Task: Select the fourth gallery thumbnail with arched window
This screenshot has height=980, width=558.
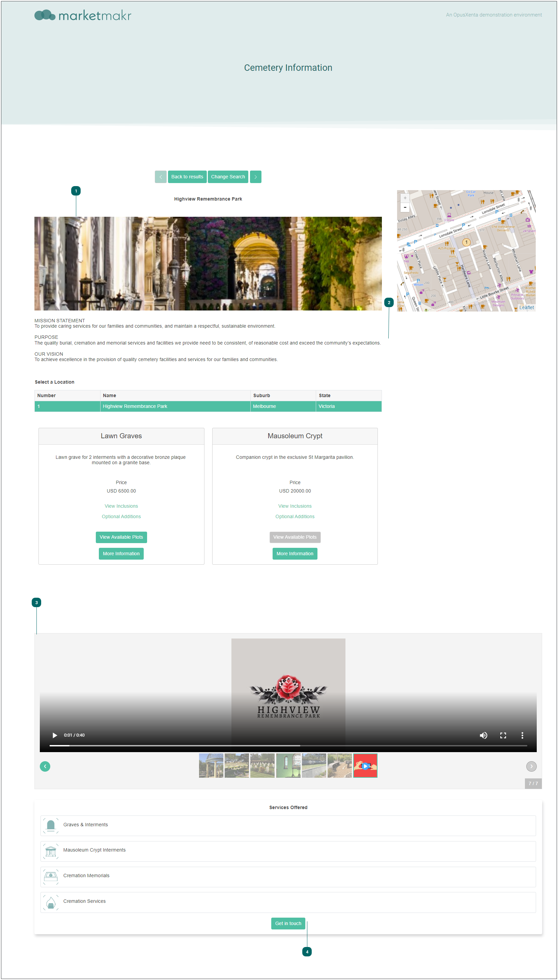Action: pyautogui.click(x=288, y=766)
